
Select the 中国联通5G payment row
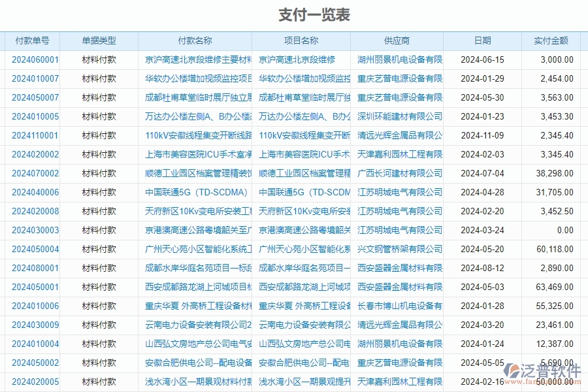pyautogui.click(x=196, y=193)
